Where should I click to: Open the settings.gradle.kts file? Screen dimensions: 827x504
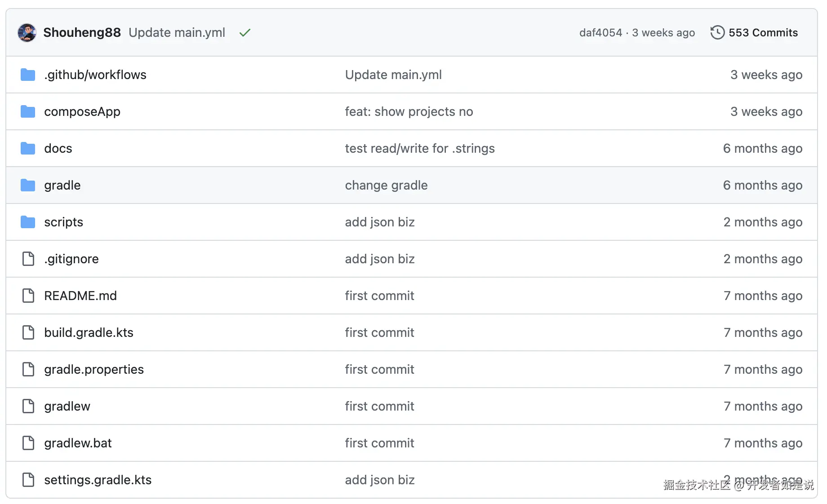[98, 480]
